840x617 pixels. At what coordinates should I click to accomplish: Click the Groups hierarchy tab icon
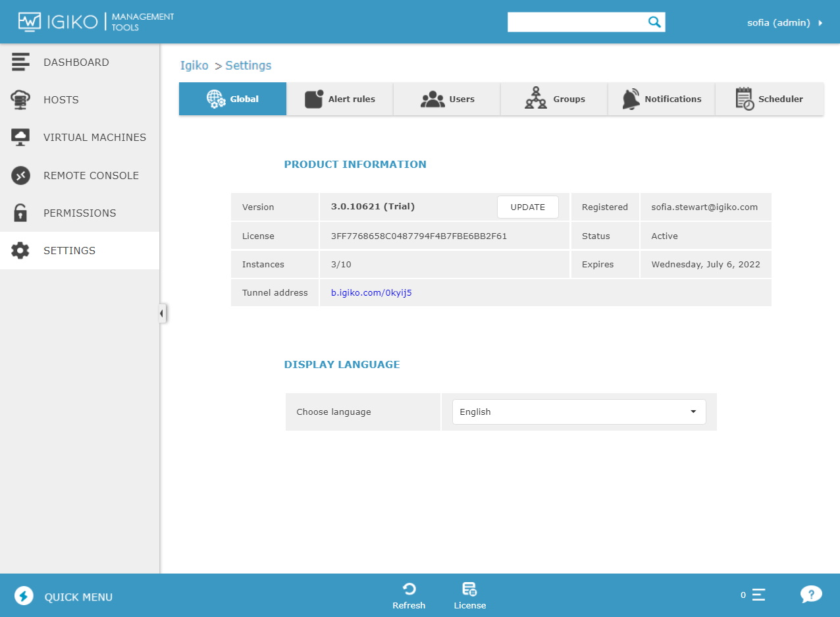tap(536, 98)
